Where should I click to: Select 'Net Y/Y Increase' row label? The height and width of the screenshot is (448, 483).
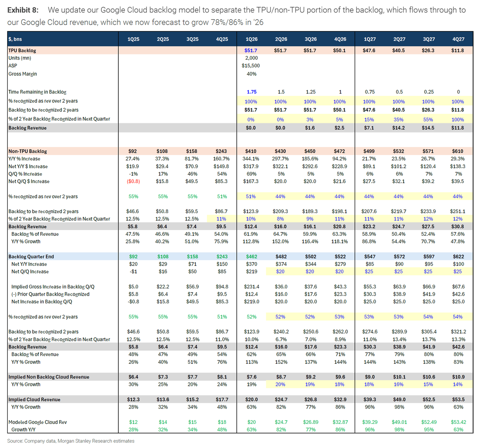pos(29,264)
